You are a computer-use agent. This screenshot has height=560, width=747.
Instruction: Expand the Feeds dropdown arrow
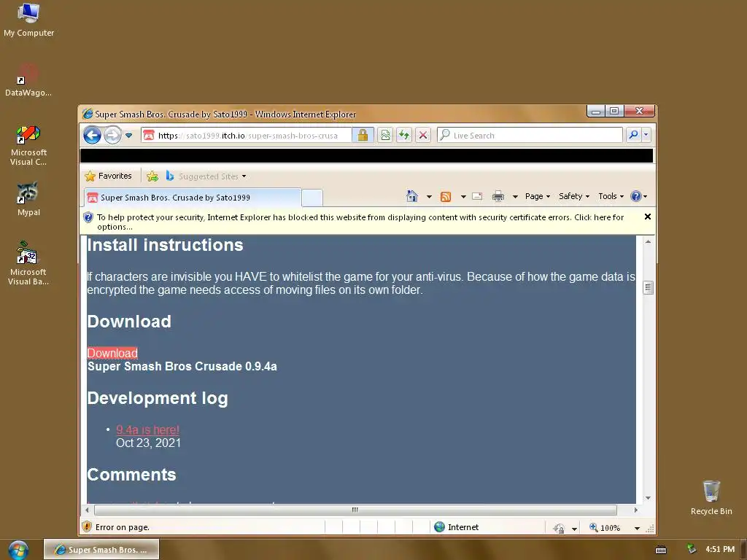click(463, 197)
